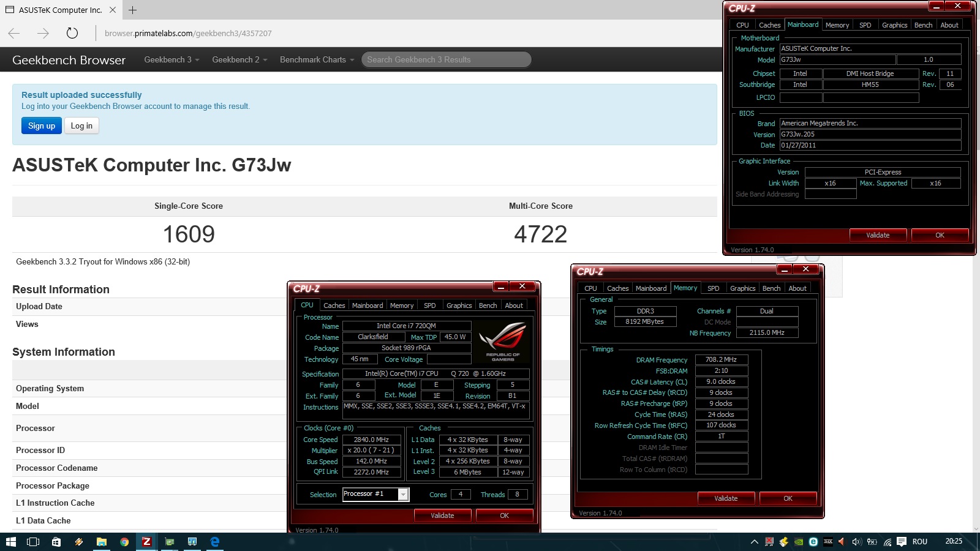Click the red X network tray icon
The height and width of the screenshot is (551, 980).
[769, 542]
